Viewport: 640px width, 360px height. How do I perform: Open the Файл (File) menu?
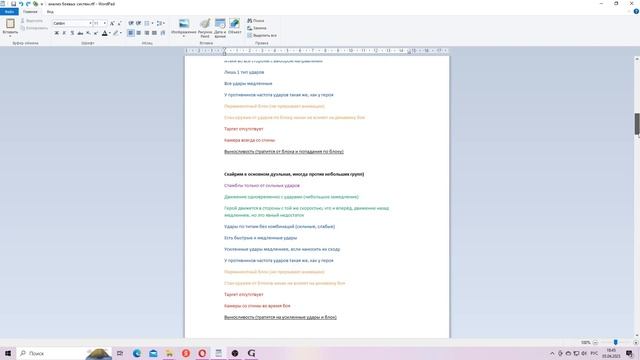click(x=9, y=12)
